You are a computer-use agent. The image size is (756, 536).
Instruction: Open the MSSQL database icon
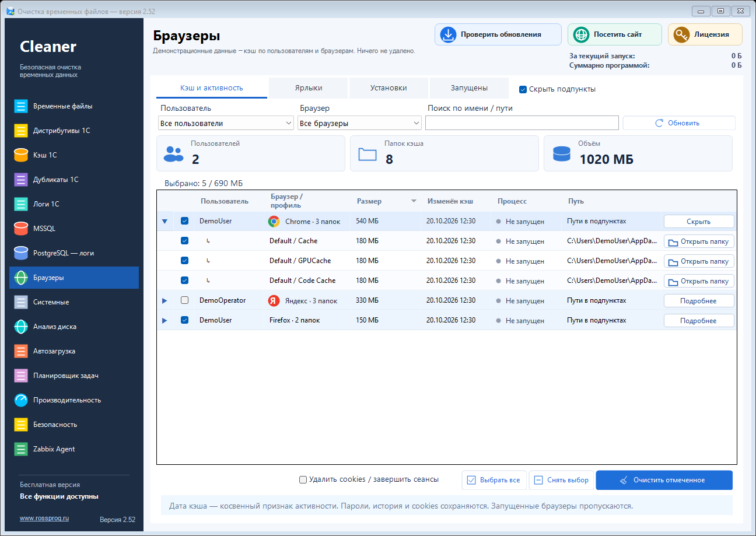tap(21, 229)
